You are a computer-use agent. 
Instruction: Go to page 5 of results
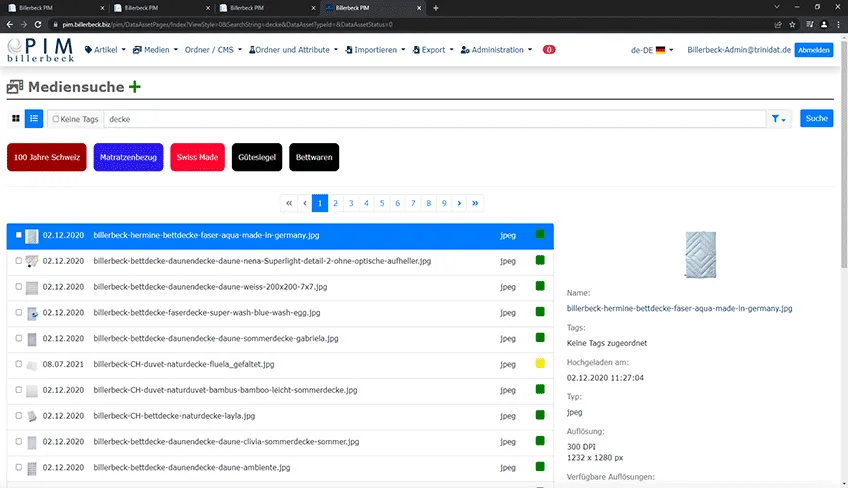click(x=382, y=203)
